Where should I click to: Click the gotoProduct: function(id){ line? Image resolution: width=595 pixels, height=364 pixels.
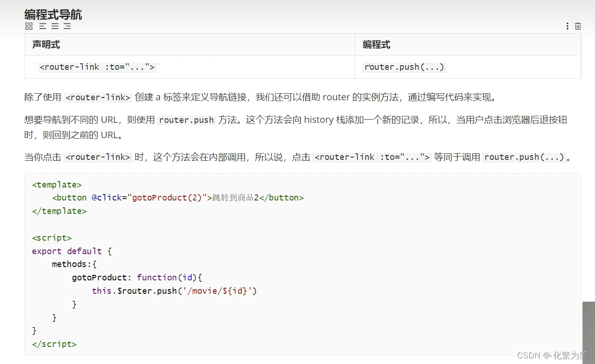(137, 278)
